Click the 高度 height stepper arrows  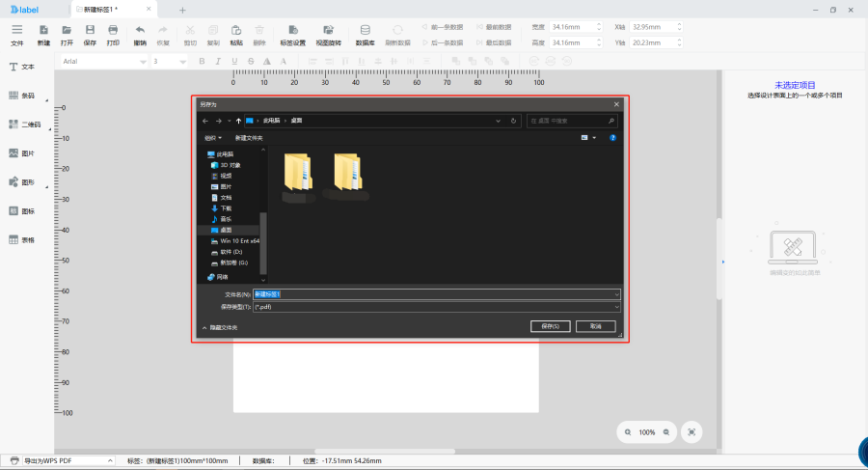point(598,42)
